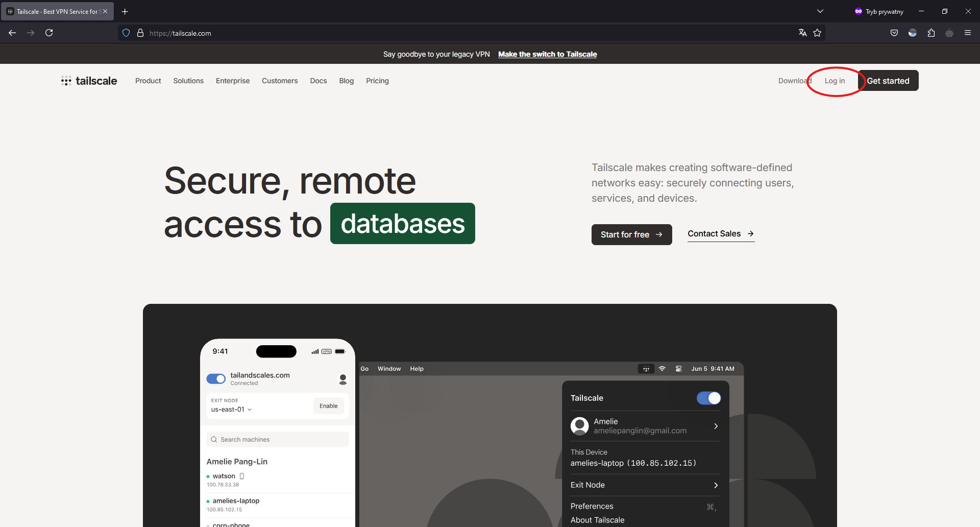This screenshot has height=527, width=980.
Task: Open the Pricing page
Action: click(377, 81)
